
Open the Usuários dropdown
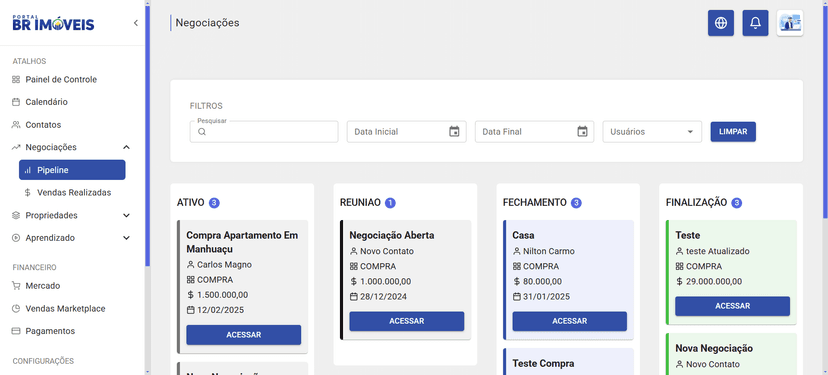point(652,132)
